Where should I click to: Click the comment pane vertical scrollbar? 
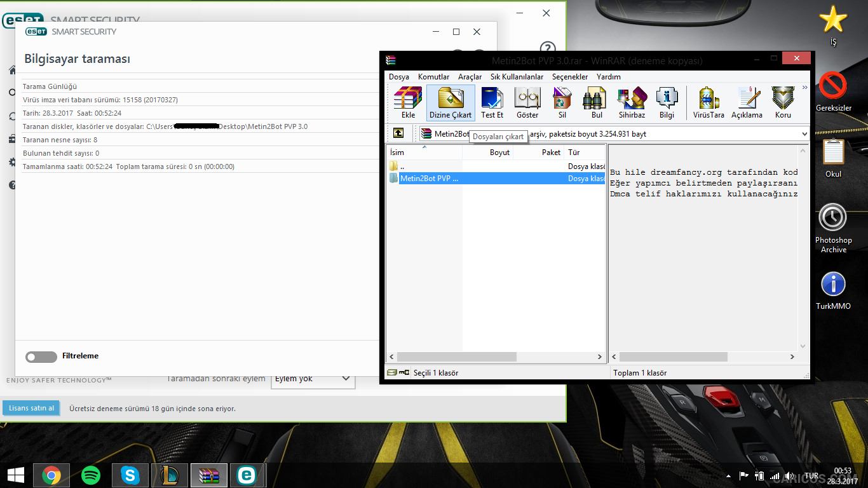(803, 248)
